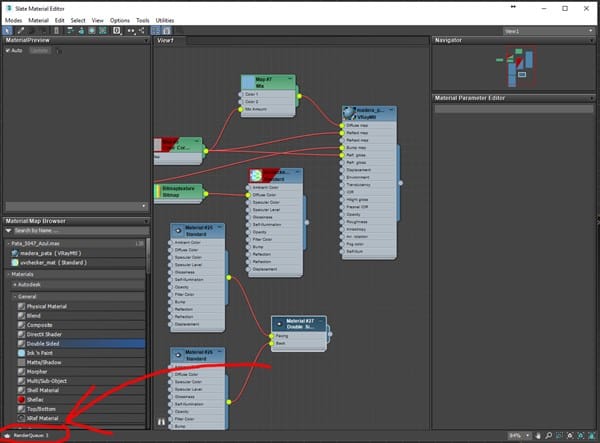Image resolution: width=600 pixels, height=443 pixels.
Task: Click the Zoom Region tool icon
Action: click(x=560, y=436)
